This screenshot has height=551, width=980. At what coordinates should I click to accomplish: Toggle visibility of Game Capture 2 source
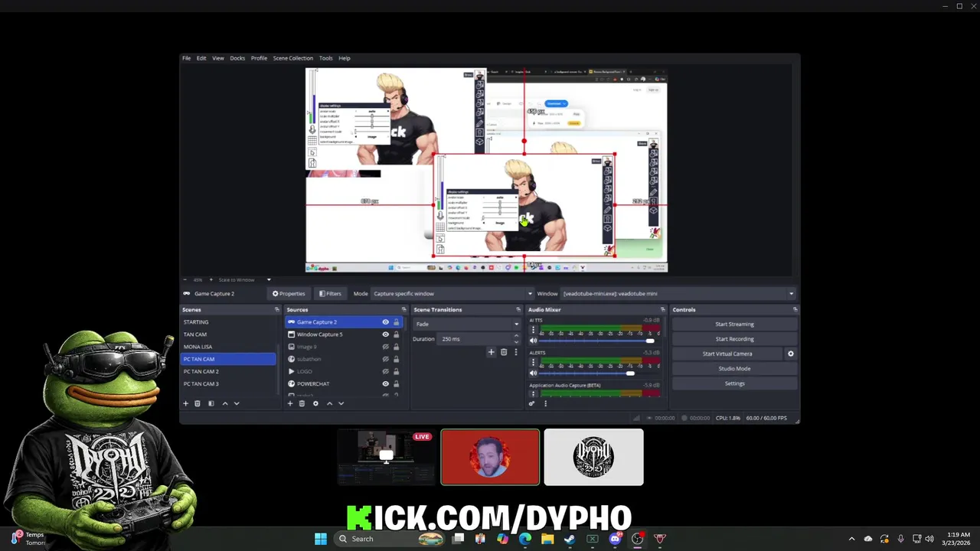pos(386,322)
